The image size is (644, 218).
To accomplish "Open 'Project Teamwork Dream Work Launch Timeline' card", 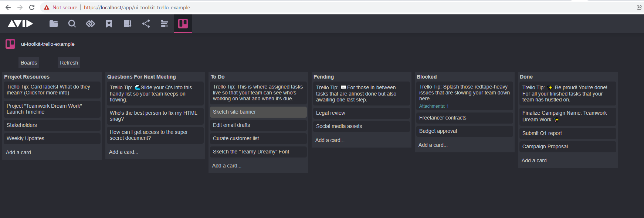I will 52,109.
